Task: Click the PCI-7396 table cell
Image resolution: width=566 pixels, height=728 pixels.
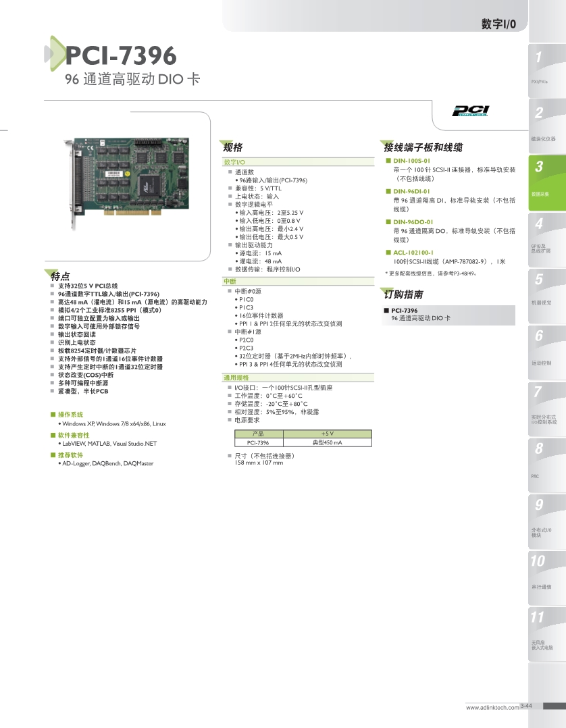Action: pyautogui.click(x=259, y=442)
